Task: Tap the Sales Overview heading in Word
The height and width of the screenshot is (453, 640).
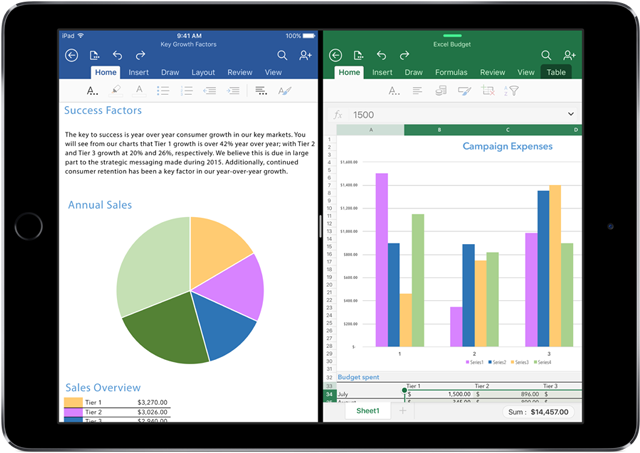Action: pyautogui.click(x=103, y=387)
